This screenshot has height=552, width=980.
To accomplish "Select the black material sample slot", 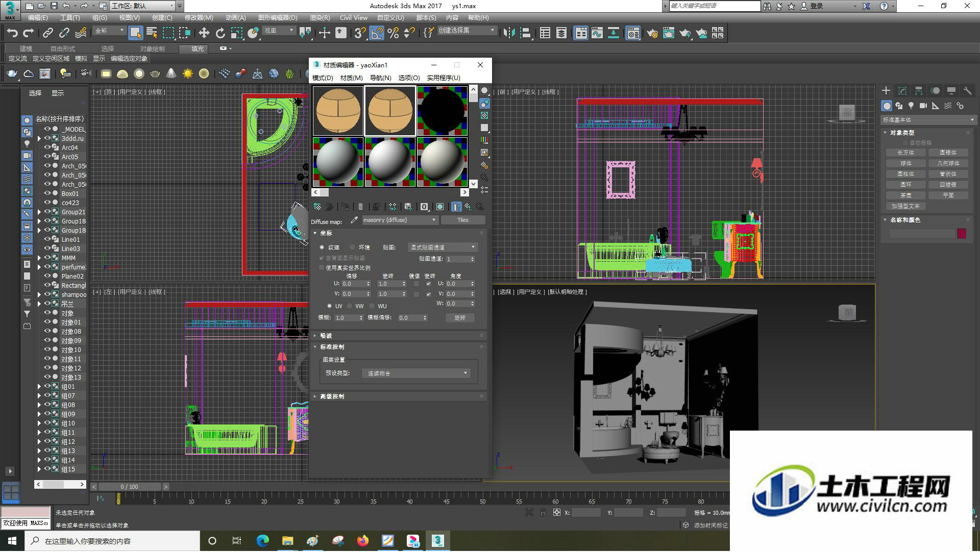I will click(x=442, y=111).
